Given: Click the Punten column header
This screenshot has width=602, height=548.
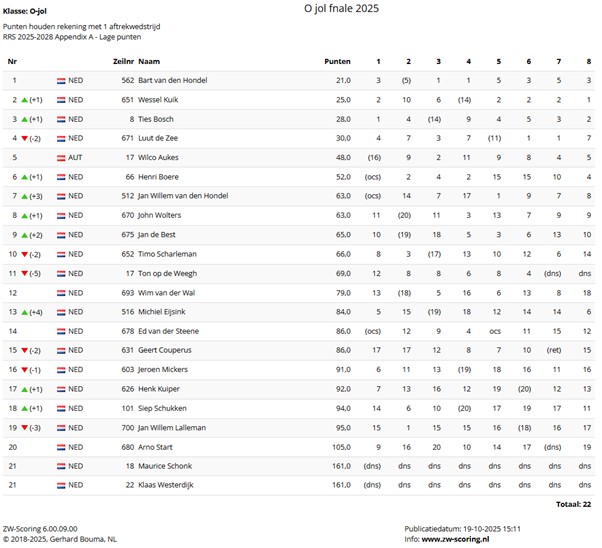Looking at the screenshot, I should (x=337, y=62).
